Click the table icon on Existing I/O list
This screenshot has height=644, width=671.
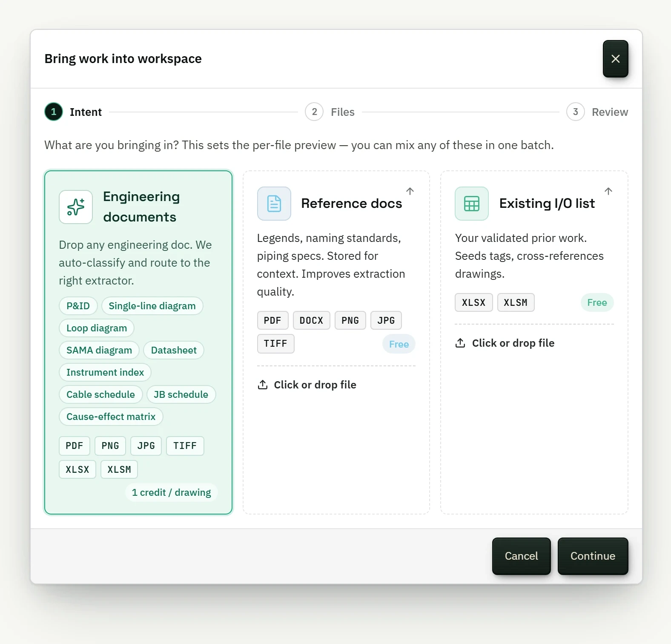tap(471, 204)
